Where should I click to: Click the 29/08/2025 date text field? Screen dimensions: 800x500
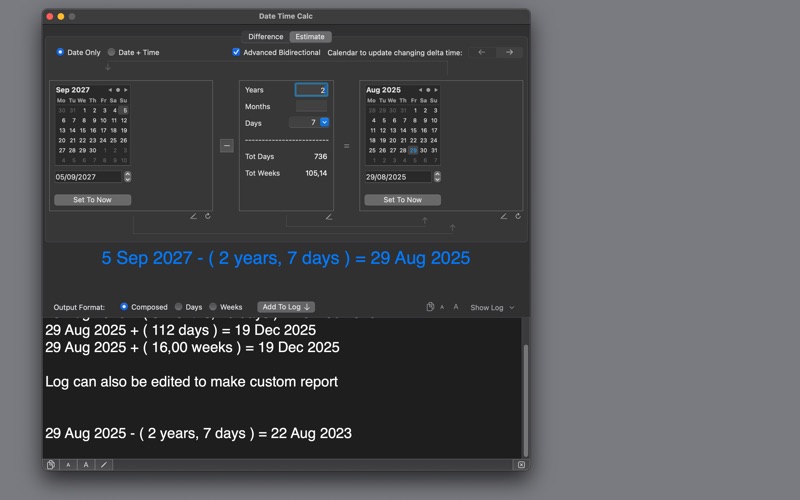pyautogui.click(x=398, y=177)
